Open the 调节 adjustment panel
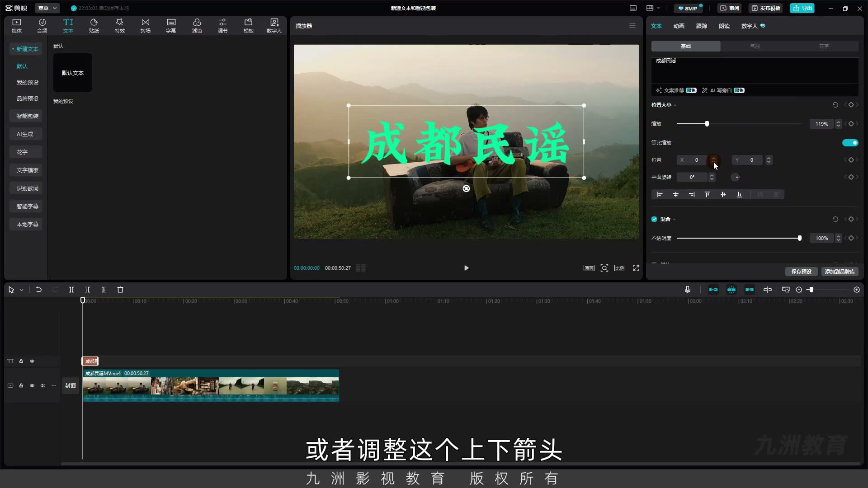Screen dimensions: 868x488 point(223,26)
